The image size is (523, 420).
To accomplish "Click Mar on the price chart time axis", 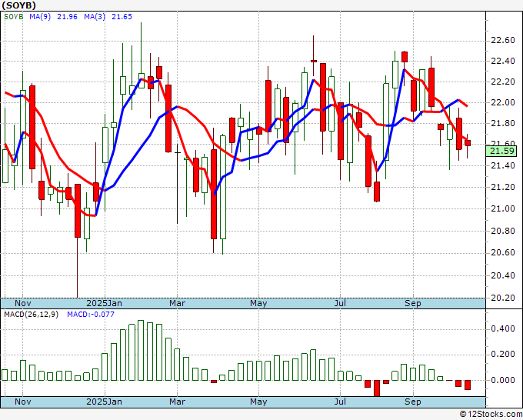I will click(x=178, y=303).
